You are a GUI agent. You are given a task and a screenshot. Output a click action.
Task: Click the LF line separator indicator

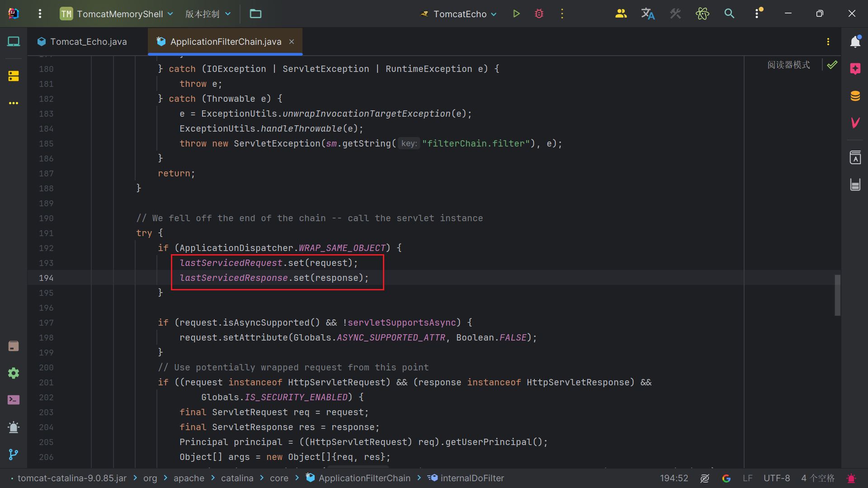[748, 478]
